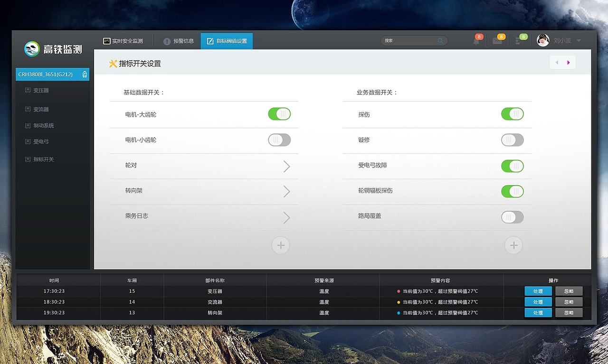Turn off the 电机-大齿轮 switch
Viewport: 608px width, 364px height.
coord(279,114)
